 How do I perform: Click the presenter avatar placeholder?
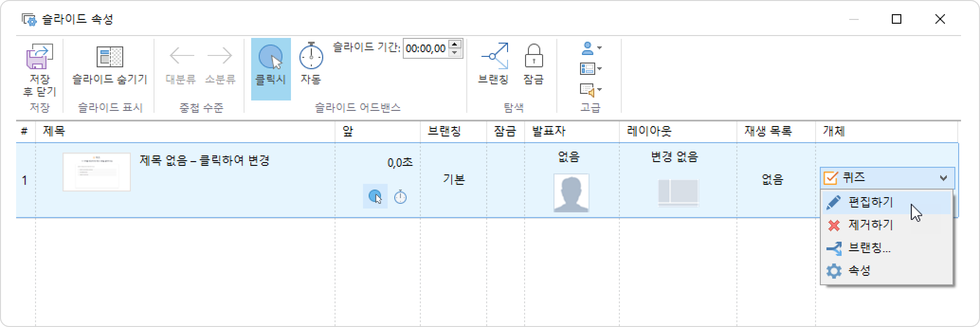(571, 192)
